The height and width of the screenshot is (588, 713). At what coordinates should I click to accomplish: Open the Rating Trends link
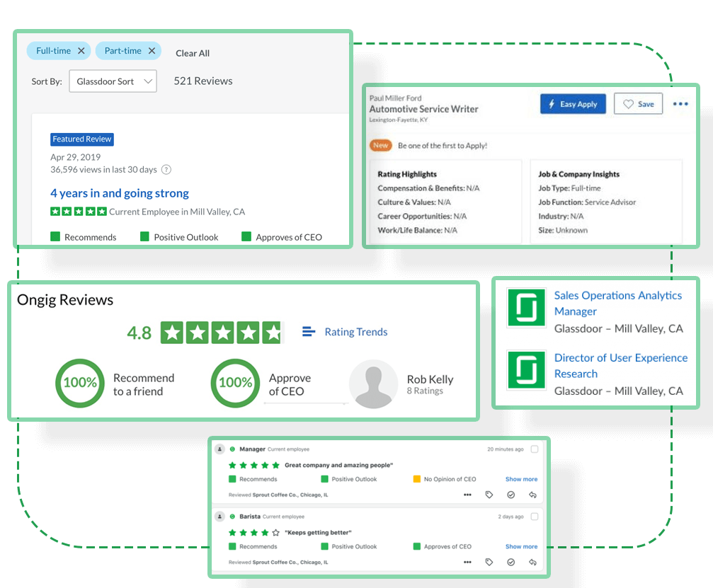pos(356,332)
